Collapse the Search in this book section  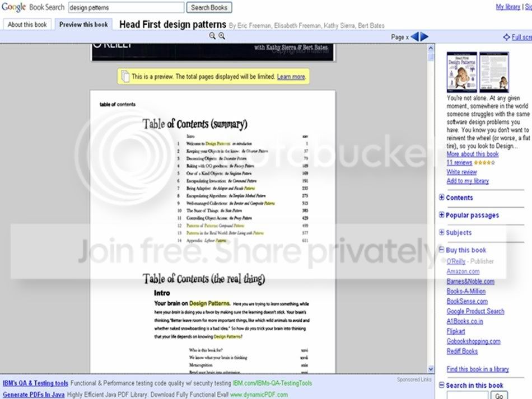[x=441, y=385]
